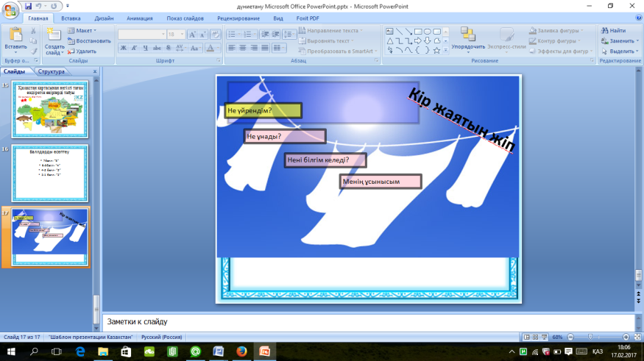Click the Не үйрендім? text box
Viewport: 644px width, 361px height.
click(x=263, y=111)
